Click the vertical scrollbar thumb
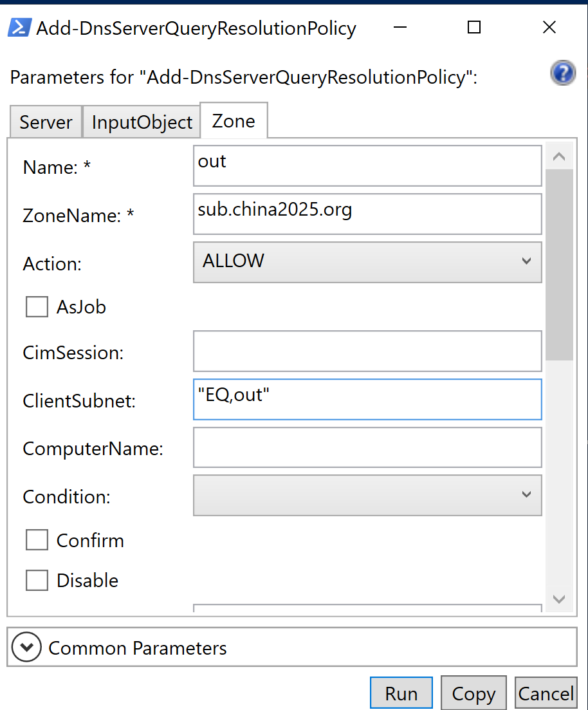This screenshot has width=588, height=710. [559, 265]
